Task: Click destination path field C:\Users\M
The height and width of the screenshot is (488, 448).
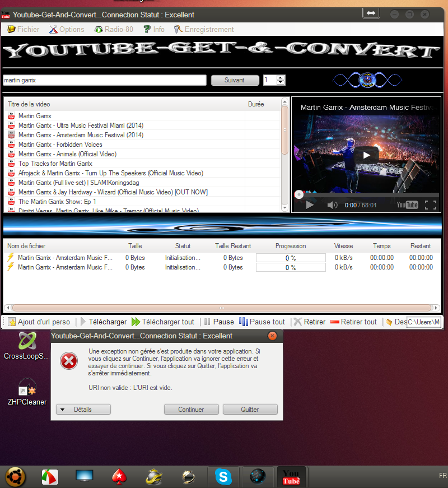Action: [423, 322]
